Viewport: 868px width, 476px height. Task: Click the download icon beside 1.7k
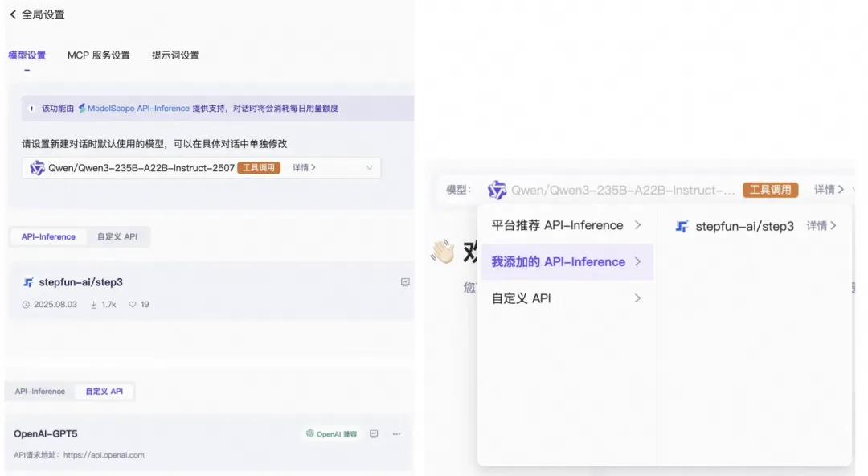pos(93,305)
